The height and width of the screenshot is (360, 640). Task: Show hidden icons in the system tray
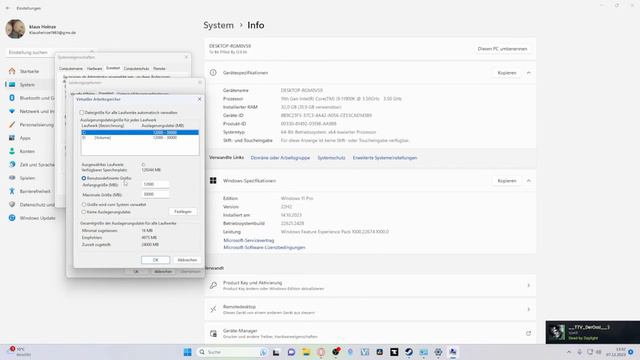569,352
